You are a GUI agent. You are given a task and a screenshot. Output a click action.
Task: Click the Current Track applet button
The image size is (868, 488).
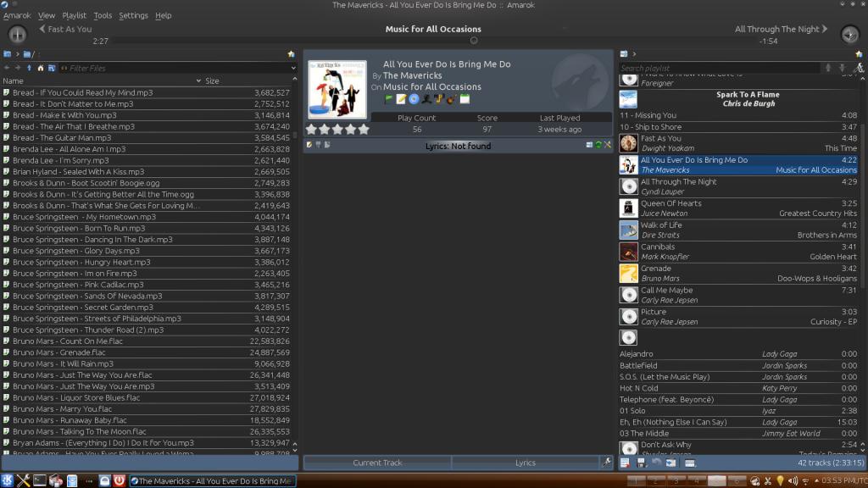(x=377, y=463)
